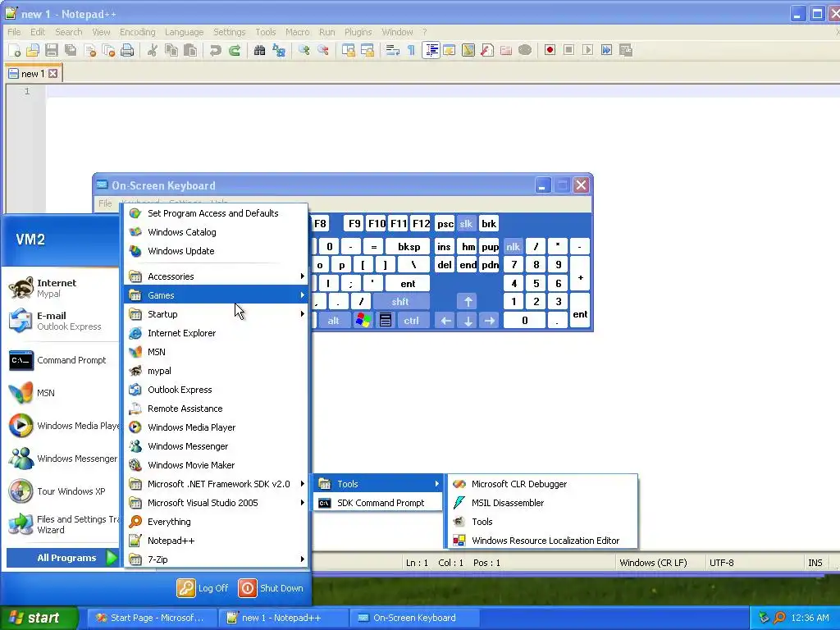Open Set Program Access and Defaults

coord(217,213)
